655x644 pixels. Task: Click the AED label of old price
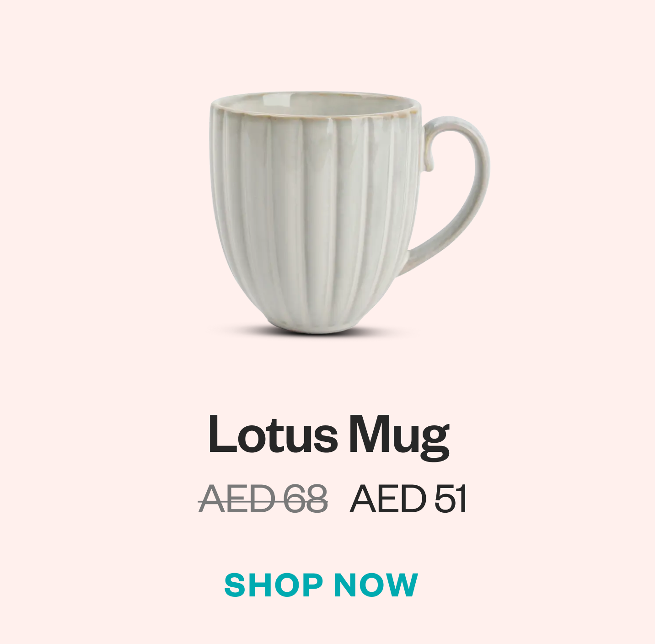pos(237,499)
